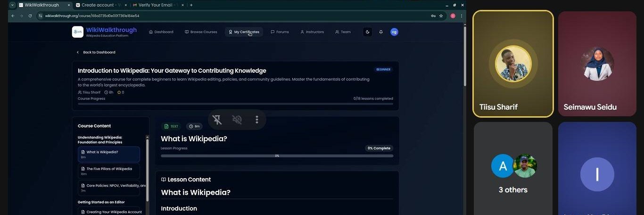Open Browse Courses in the navigation
644x215 pixels.
pyautogui.click(x=201, y=32)
